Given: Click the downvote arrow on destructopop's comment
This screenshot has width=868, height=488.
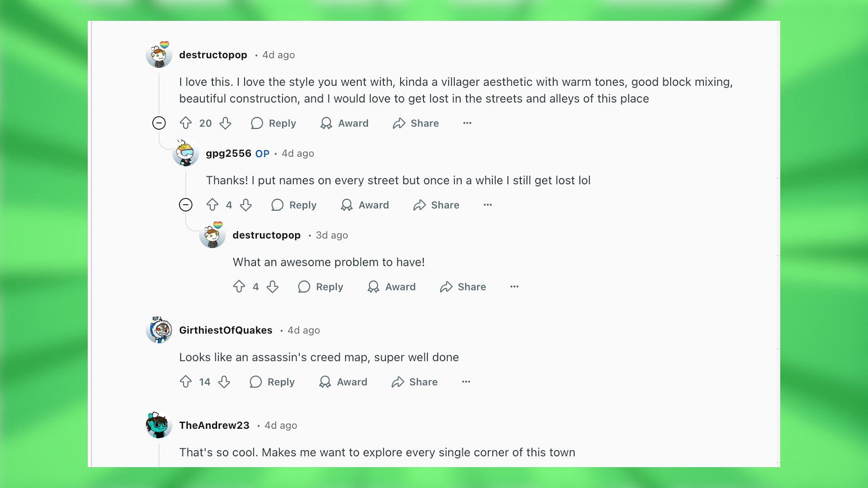Looking at the screenshot, I should 225,123.
